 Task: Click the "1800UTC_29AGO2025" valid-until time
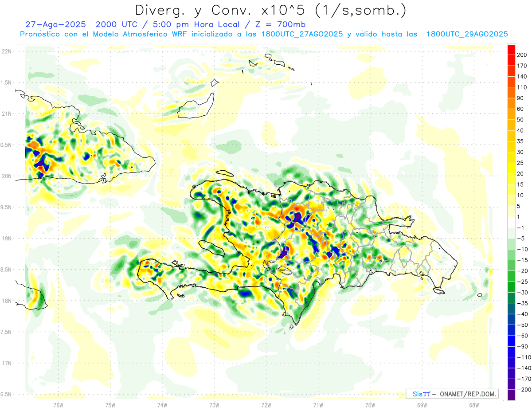tap(467, 34)
